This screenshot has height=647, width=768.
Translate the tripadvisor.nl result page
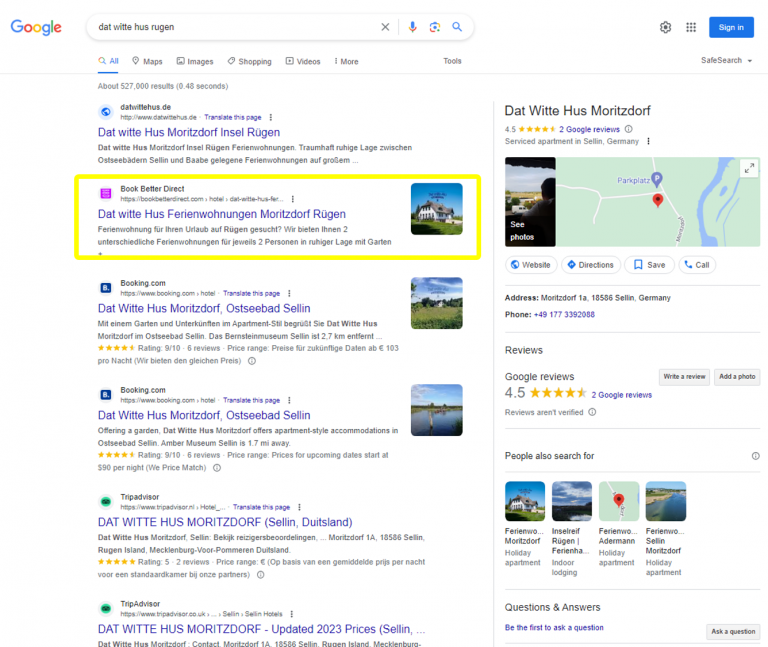pyautogui.click(x=262, y=507)
